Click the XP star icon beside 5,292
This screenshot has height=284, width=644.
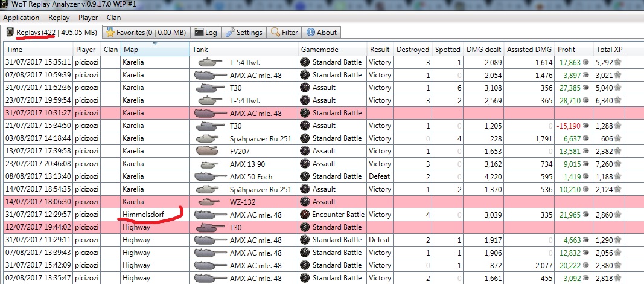click(617, 62)
